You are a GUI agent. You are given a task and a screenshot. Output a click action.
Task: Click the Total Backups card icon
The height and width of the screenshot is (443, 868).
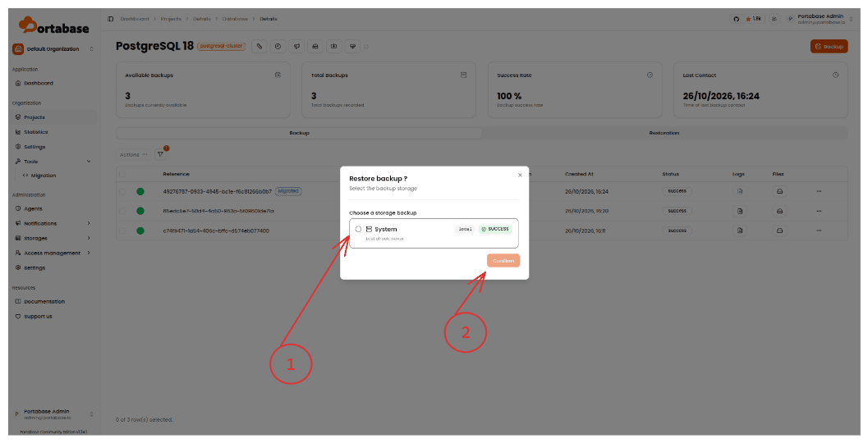(x=463, y=75)
